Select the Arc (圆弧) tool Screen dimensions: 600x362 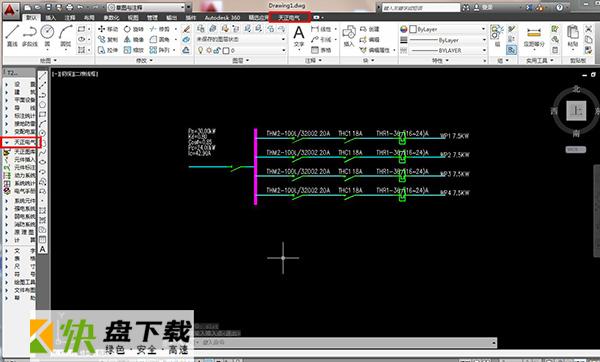pyautogui.click(x=66, y=36)
